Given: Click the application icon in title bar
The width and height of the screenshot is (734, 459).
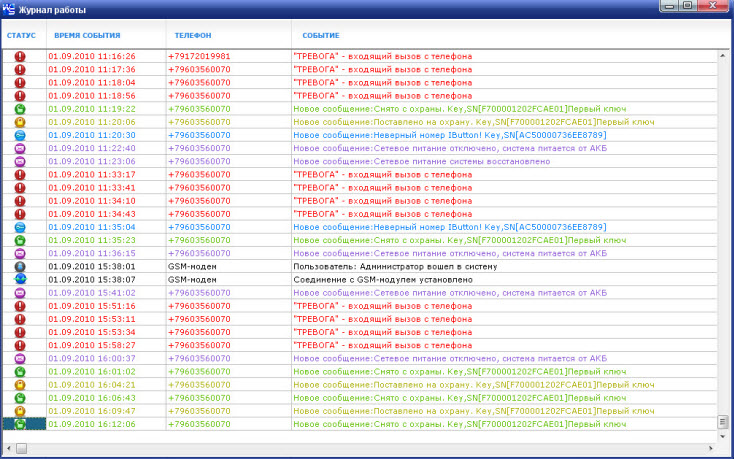Looking at the screenshot, I should pos(9,9).
